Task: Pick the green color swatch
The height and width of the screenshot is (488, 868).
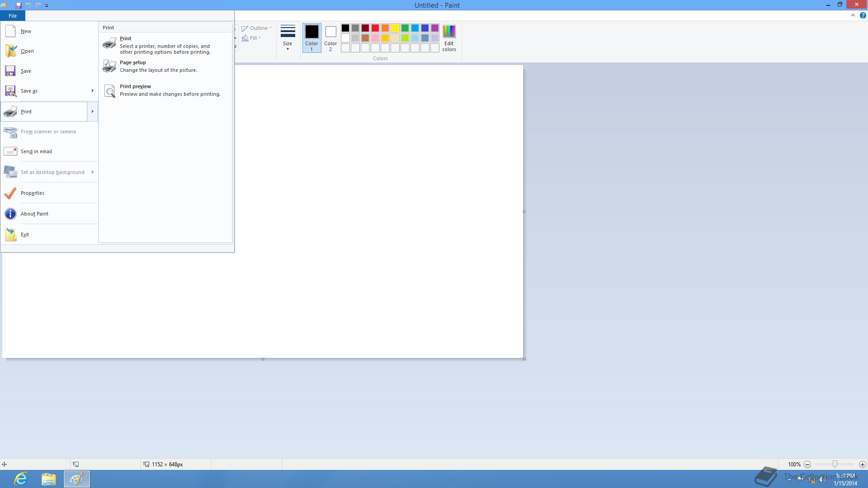Action: point(405,28)
